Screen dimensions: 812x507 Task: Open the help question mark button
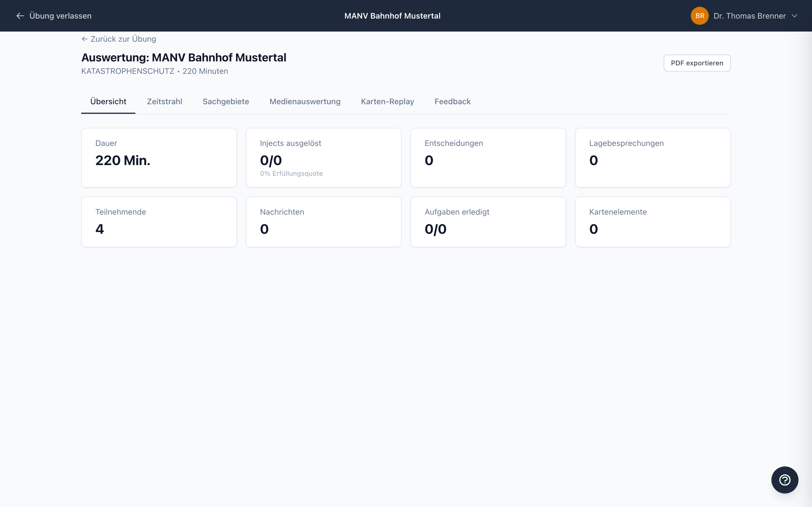[784, 480]
